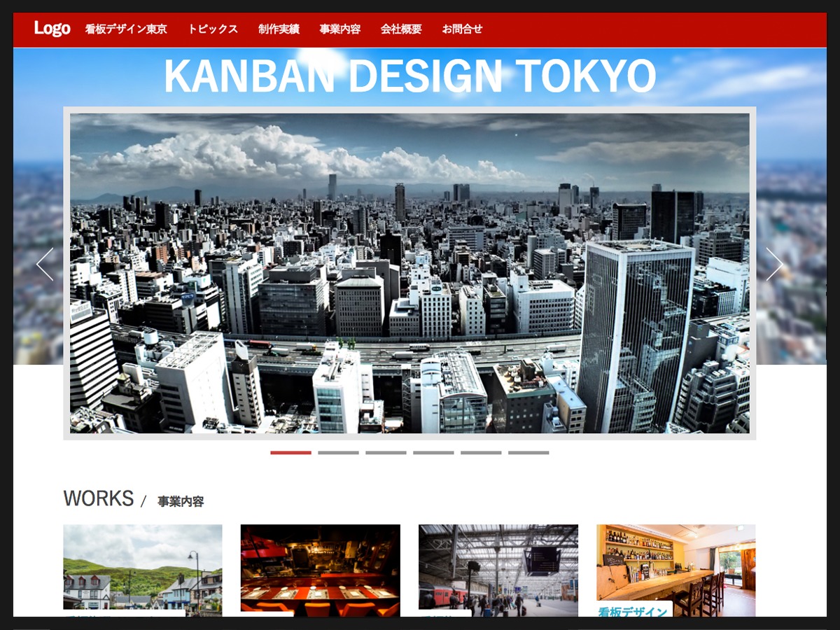Open the お問合せ contact page
The width and height of the screenshot is (840, 630).
pos(462,29)
